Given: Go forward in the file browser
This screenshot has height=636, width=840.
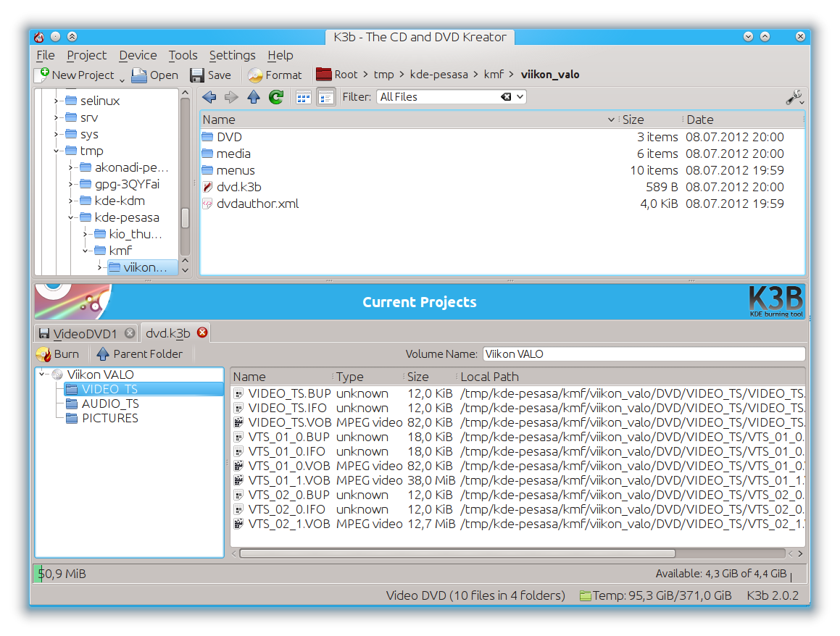Looking at the screenshot, I should click(x=231, y=97).
